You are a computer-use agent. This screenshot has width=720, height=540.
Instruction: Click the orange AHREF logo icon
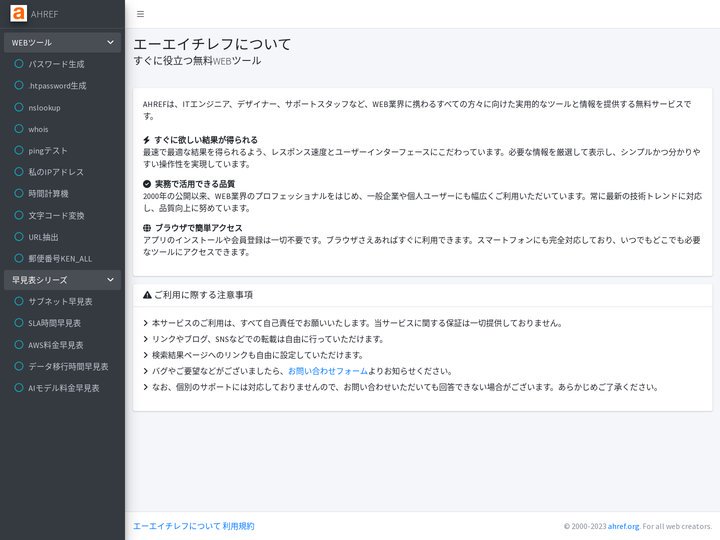click(18, 13)
